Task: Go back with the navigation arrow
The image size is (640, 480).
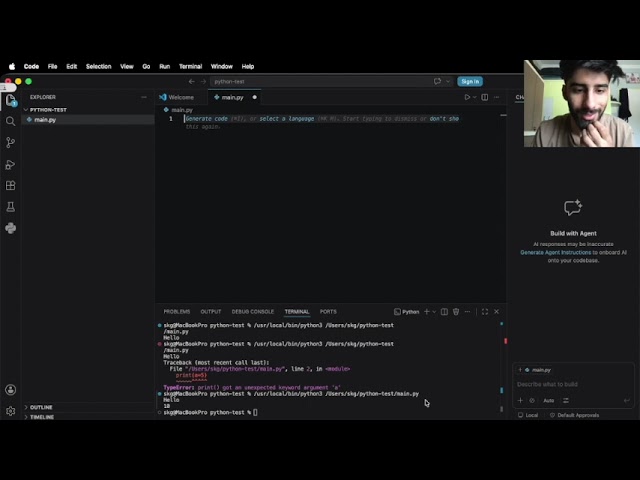Action: click(x=191, y=82)
